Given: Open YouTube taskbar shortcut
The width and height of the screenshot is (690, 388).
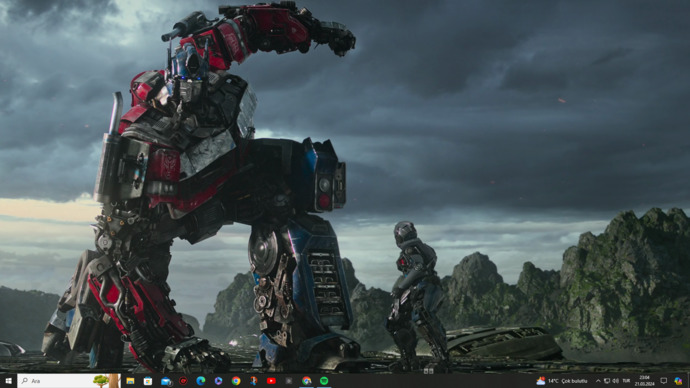Looking at the screenshot, I should coord(271,381).
